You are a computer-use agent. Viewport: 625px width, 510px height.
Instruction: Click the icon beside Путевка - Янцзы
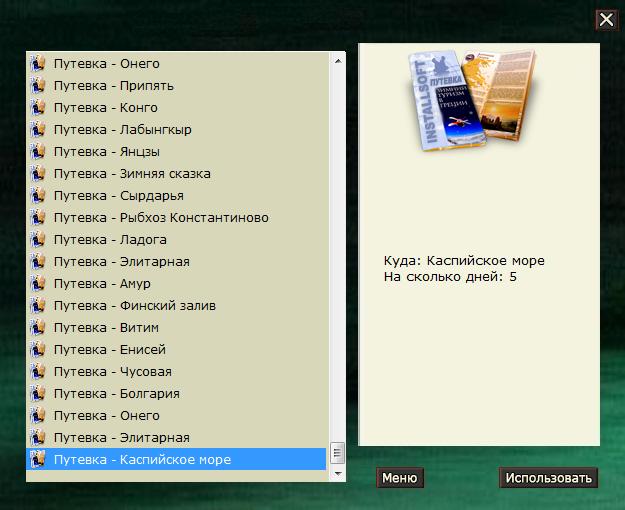pyautogui.click(x=37, y=151)
